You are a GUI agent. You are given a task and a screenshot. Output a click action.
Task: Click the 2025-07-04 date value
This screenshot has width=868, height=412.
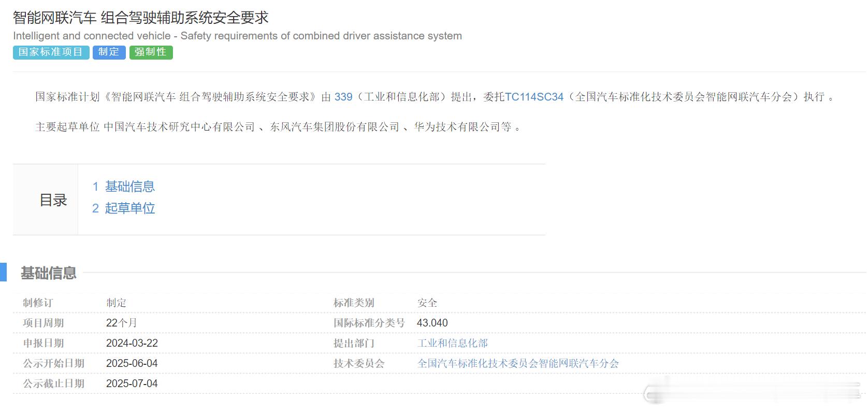coord(132,383)
